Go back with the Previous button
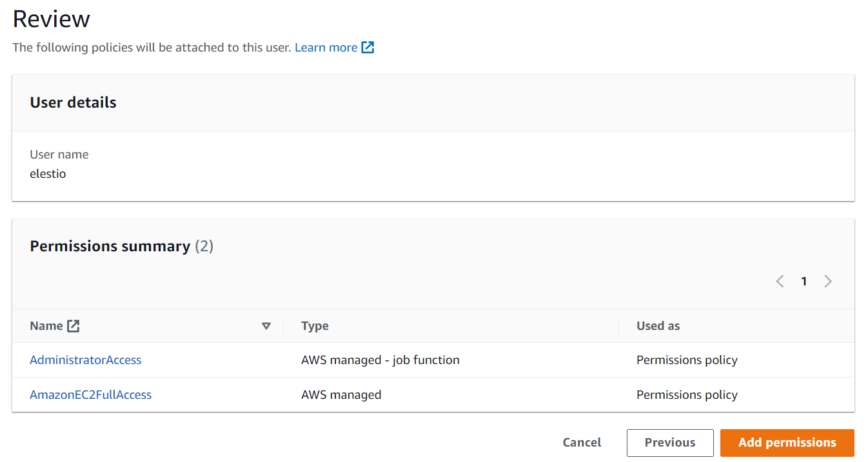This screenshot has height=462, width=868. 670,443
